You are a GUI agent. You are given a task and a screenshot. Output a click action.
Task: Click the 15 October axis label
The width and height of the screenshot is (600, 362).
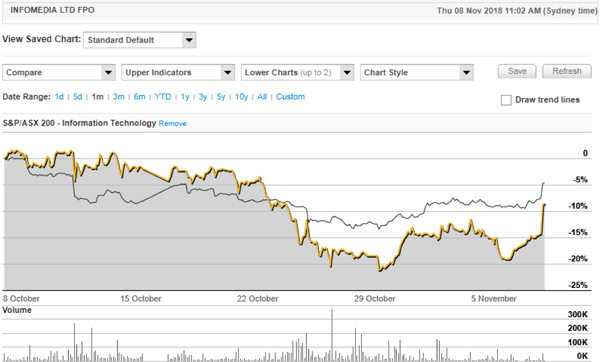click(x=141, y=298)
